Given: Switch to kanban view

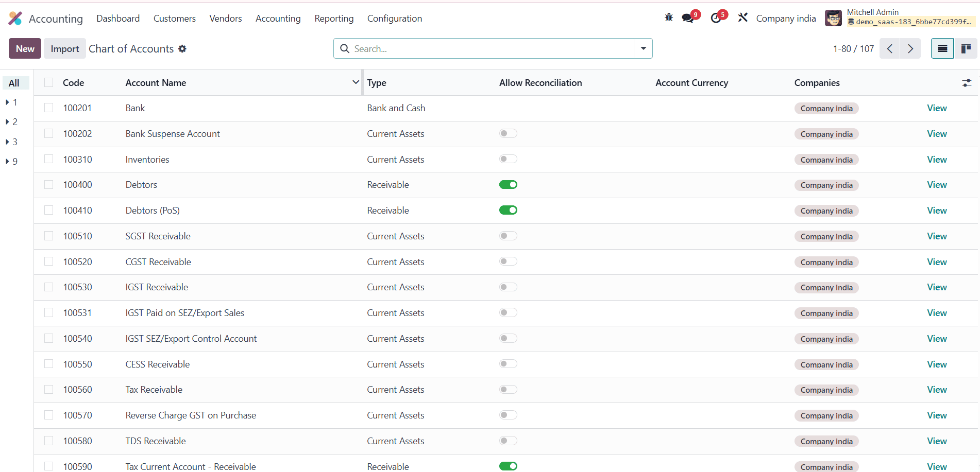Looking at the screenshot, I should [x=966, y=49].
